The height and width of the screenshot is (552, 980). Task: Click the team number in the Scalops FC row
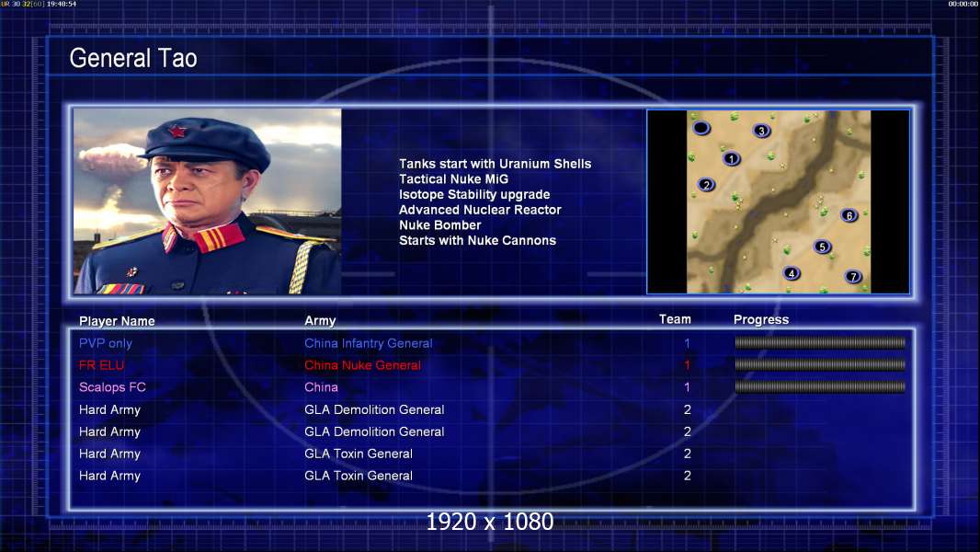click(x=687, y=387)
